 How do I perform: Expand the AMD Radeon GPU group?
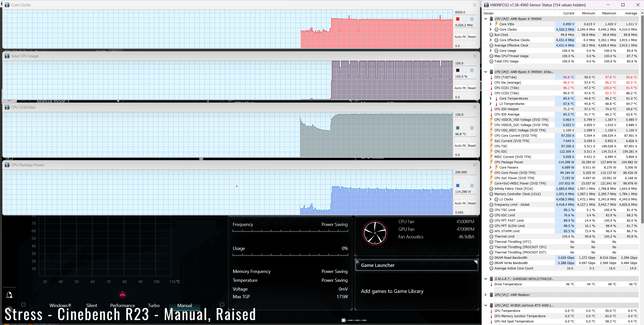click(x=485, y=295)
